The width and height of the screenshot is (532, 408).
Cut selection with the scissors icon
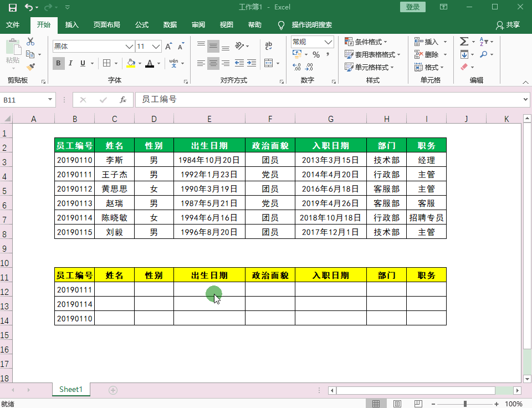pos(30,42)
